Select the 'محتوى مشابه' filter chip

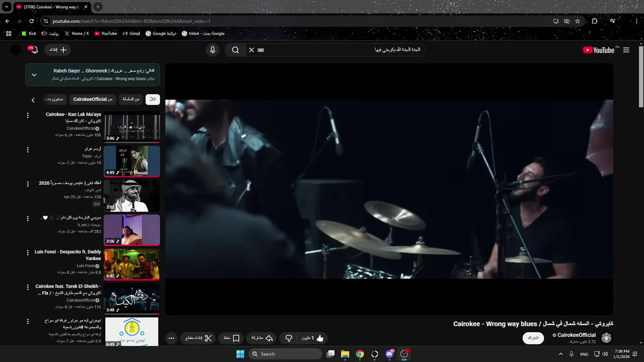54,100
